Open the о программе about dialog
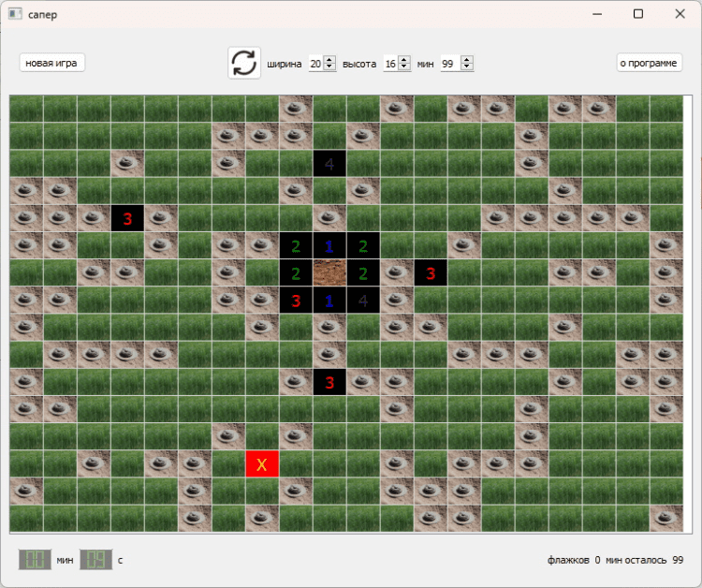This screenshot has width=702, height=588. tap(650, 63)
